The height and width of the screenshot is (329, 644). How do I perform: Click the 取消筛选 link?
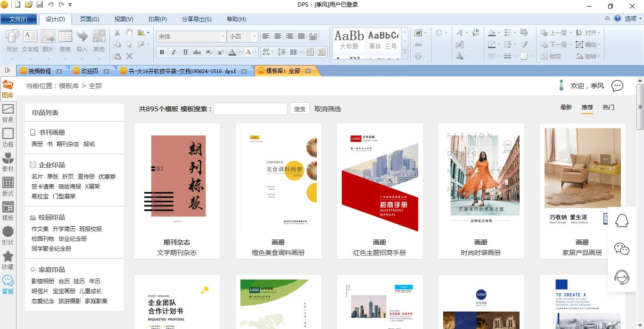pos(328,109)
